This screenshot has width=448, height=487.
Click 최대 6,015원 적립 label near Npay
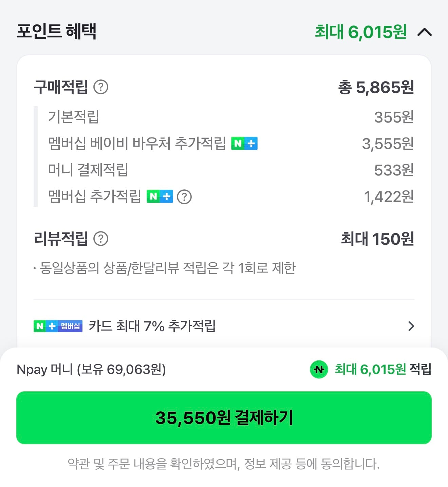point(383,369)
